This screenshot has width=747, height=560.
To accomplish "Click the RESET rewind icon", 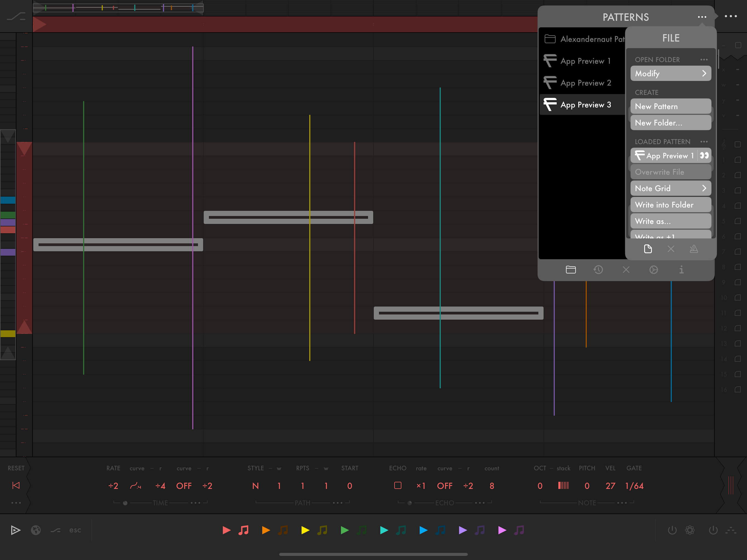I will (x=16, y=485).
